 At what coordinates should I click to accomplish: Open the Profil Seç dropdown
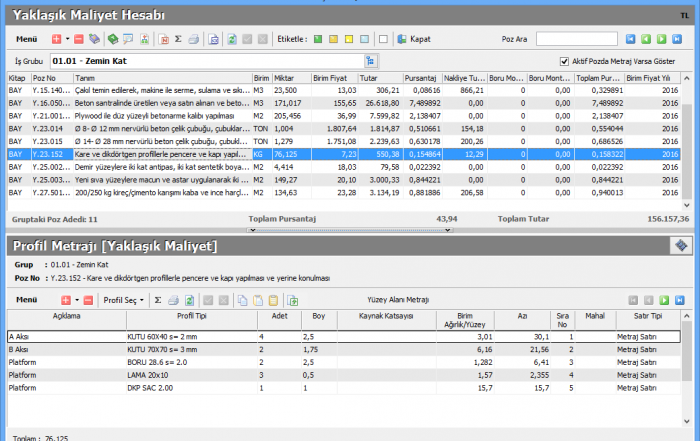(x=124, y=300)
